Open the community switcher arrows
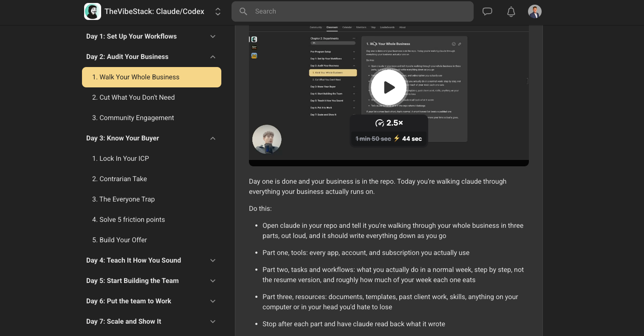644x336 pixels. pos(218,11)
